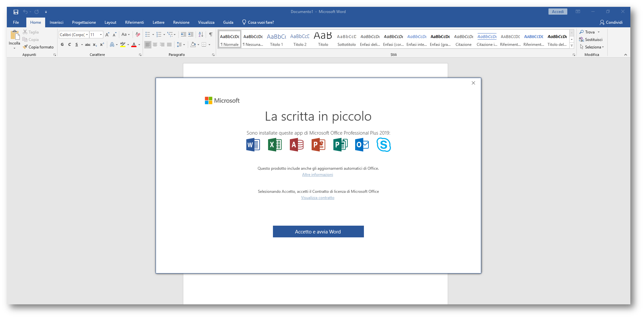644x318 pixels.
Task: Click the Skype app icon in the dialog
Action: (x=384, y=145)
